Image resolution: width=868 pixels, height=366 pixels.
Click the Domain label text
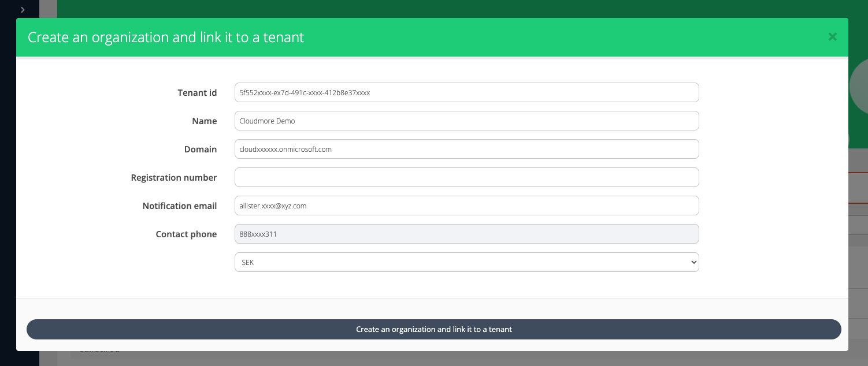[x=200, y=149]
